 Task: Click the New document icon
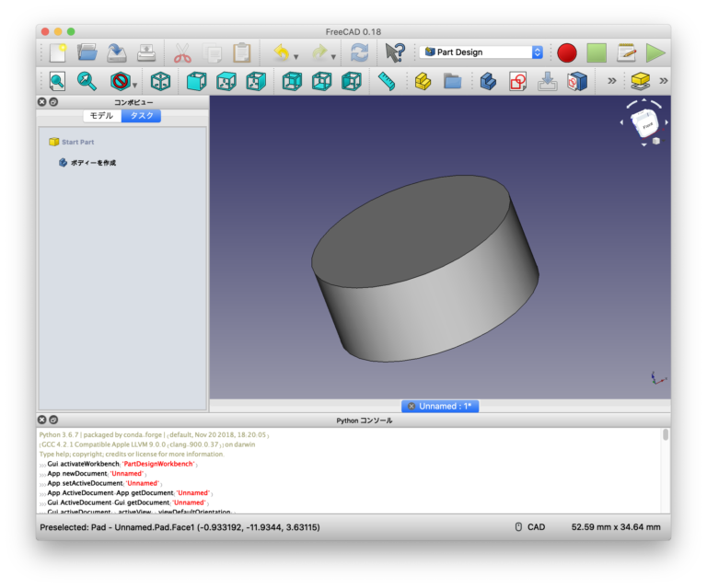57,52
